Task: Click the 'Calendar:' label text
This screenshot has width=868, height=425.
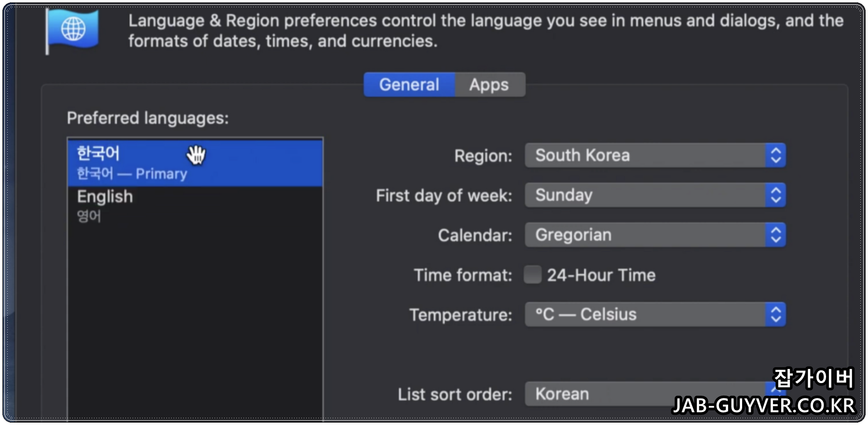Action: point(475,235)
